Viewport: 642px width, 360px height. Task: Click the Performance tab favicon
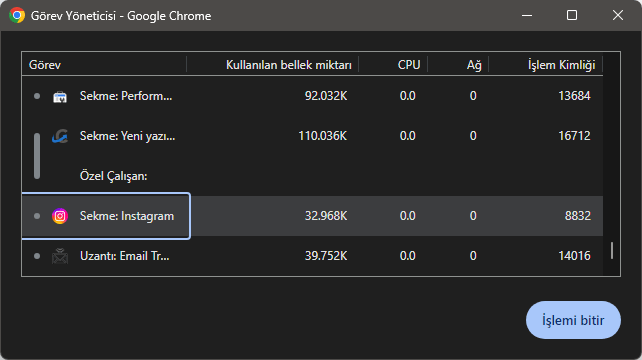[x=60, y=97]
